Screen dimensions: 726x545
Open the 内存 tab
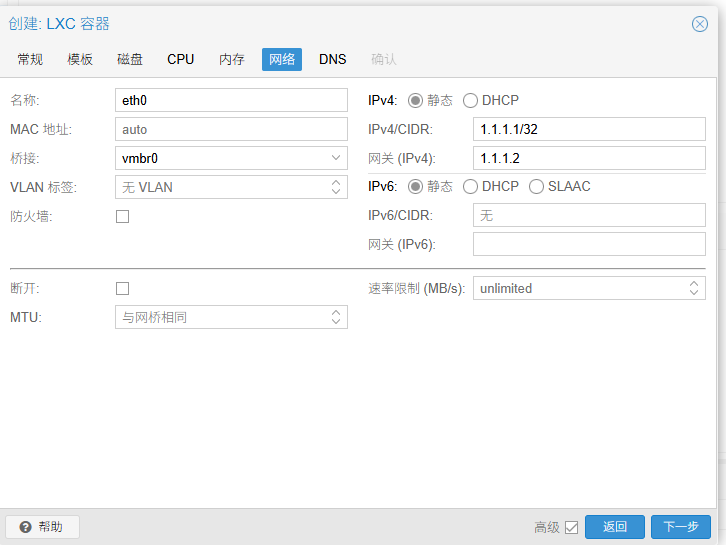pos(232,59)
